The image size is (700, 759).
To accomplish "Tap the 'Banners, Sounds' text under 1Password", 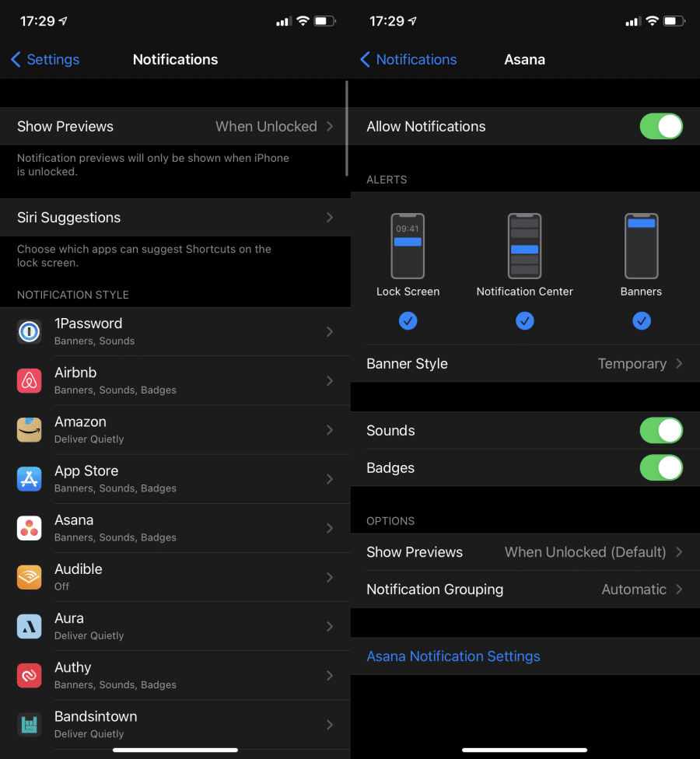I will coord(94,341).
